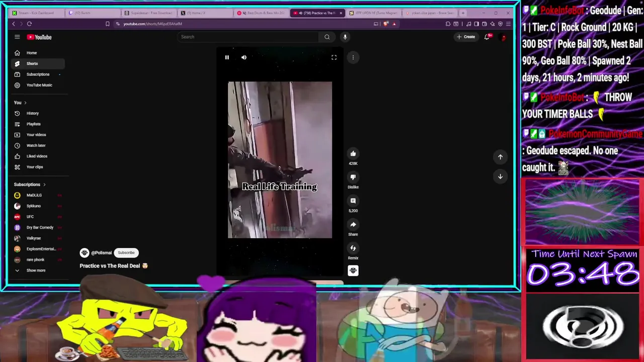Click the YouTube logo

pos(39,37)
